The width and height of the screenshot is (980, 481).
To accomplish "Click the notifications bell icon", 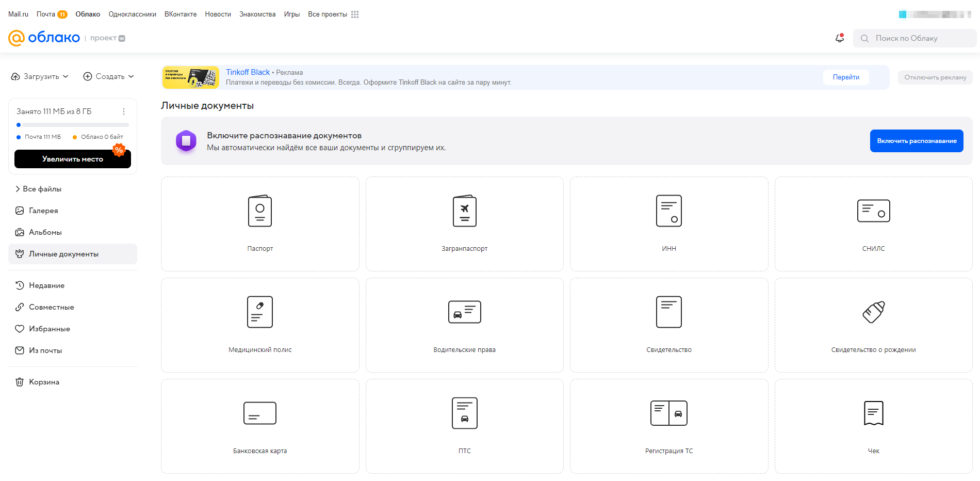I will (x=840, y=38).
